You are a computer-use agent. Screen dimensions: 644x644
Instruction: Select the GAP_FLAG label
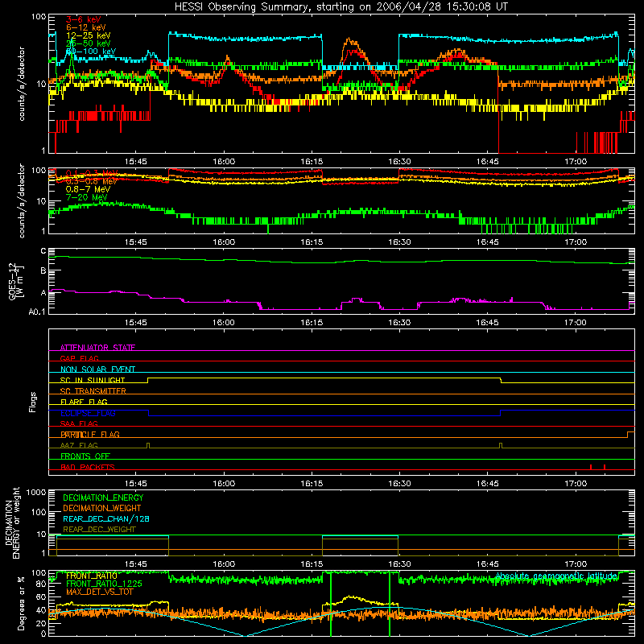click(79, 358)
